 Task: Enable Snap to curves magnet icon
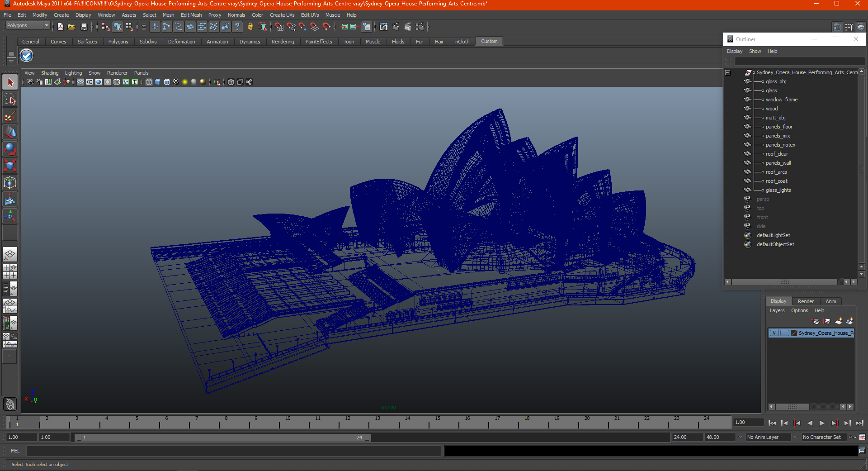point(291,27)
